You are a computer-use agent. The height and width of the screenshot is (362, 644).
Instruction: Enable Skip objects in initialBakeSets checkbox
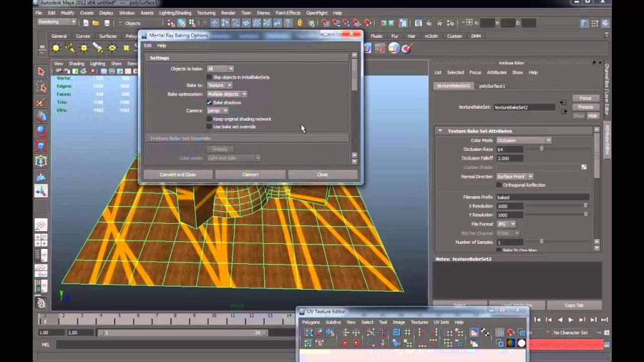coord(209,77)
